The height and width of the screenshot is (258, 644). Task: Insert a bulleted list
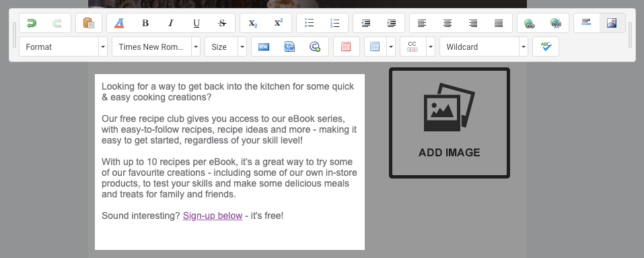click(x=310, y=23)
